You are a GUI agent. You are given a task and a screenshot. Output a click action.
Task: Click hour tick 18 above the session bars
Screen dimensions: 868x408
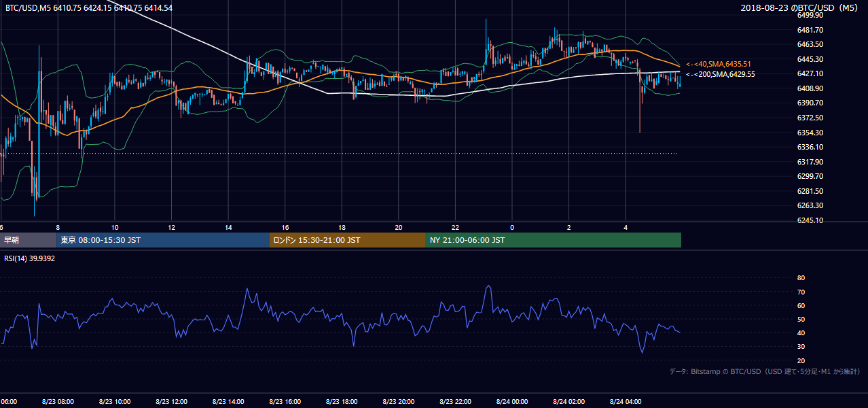[x=342, y=227]
